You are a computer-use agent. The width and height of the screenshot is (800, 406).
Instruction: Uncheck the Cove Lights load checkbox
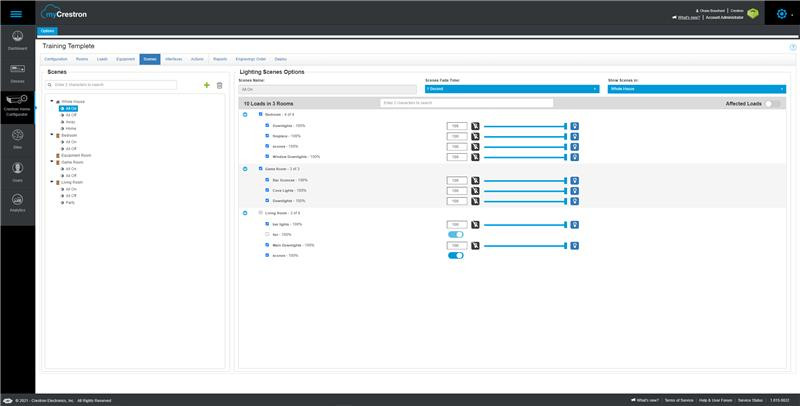point(267,190)
